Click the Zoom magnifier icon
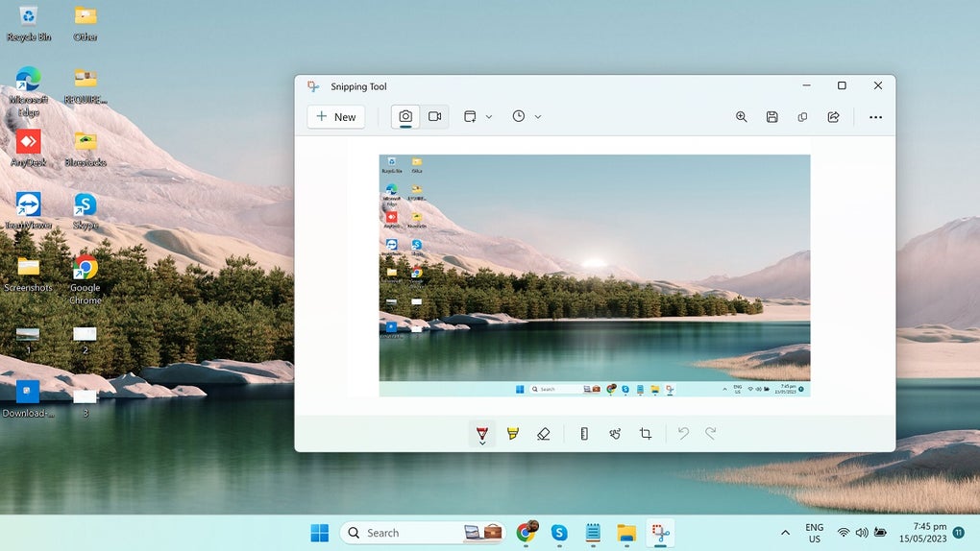Screen dimensions: 980x551 [742, 117]
